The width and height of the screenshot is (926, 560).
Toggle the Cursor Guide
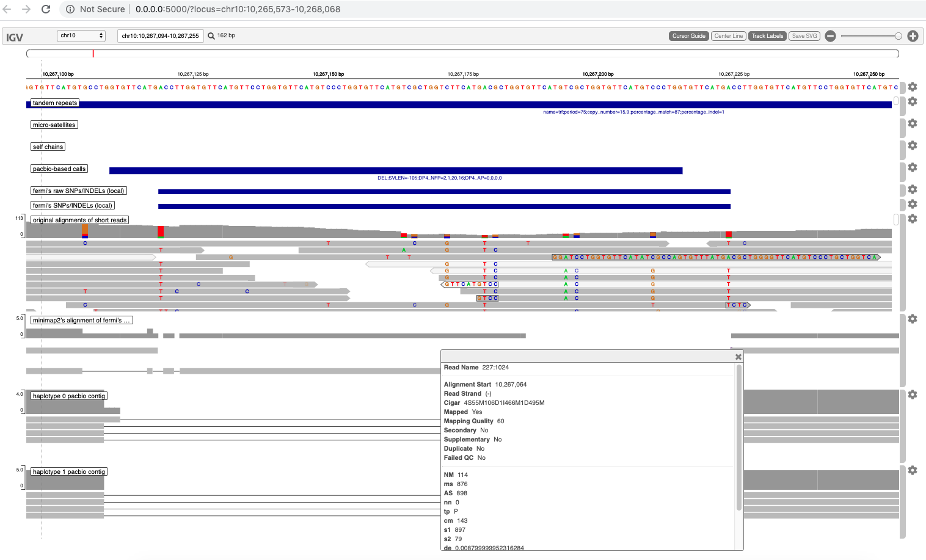(x=688, y=35)
